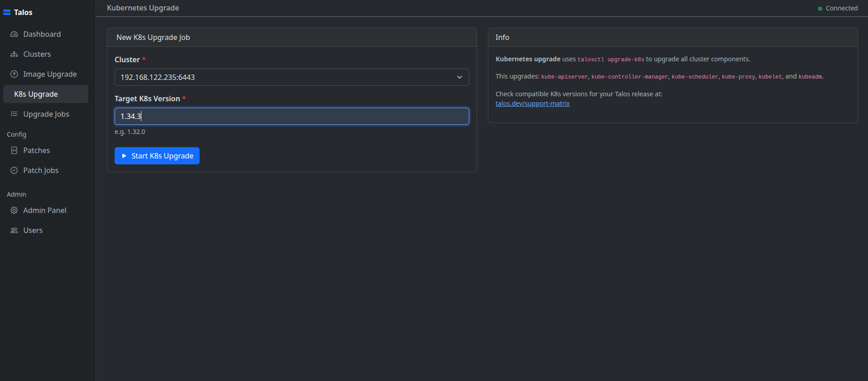This screenshot has width=868, height=381.
Task: Open the Dashboard page
Action: [x=45, y=34]
